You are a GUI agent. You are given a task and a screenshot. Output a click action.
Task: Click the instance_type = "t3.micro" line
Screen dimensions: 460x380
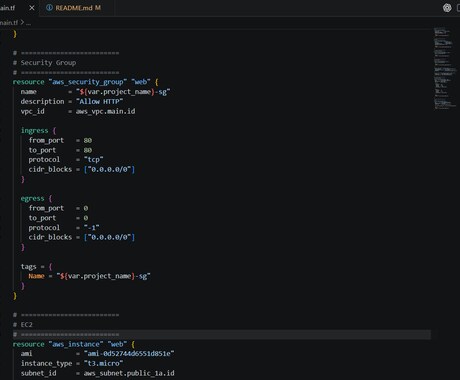72,363
